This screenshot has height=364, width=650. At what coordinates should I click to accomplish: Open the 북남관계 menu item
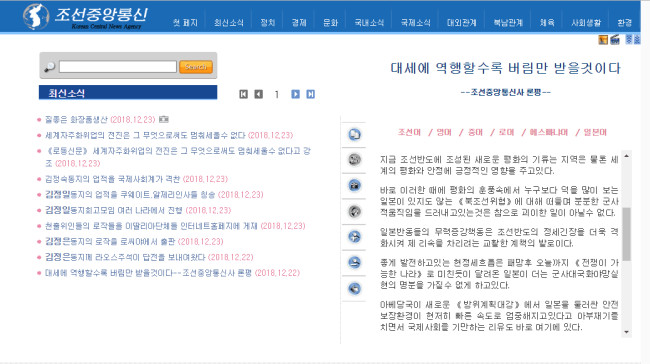tap(508, 23)
